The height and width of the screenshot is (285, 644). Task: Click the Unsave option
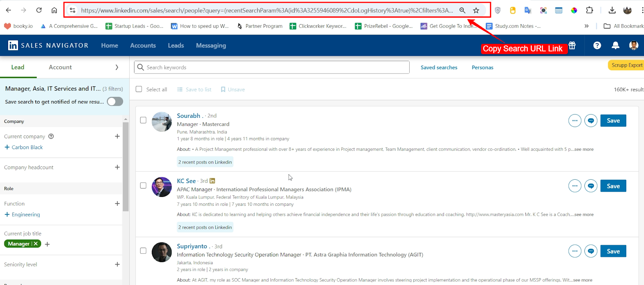click(x=233, y=89)
